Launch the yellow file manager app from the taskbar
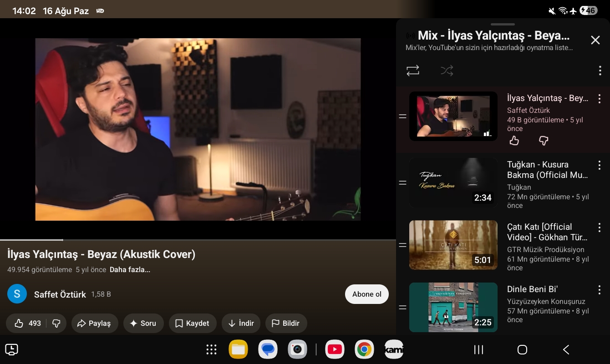This screenshot has width=610, height=364. point(239,349)
